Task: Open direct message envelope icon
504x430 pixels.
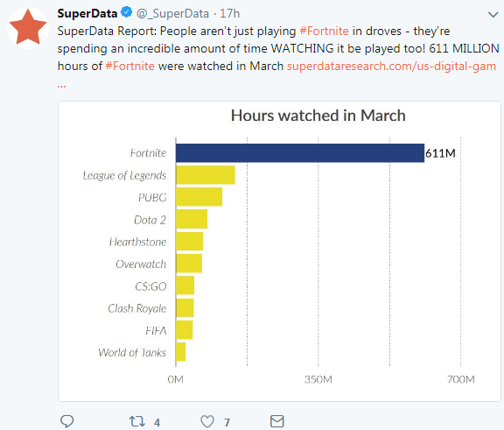Action: pyautogui.click(x=276, y=421)
